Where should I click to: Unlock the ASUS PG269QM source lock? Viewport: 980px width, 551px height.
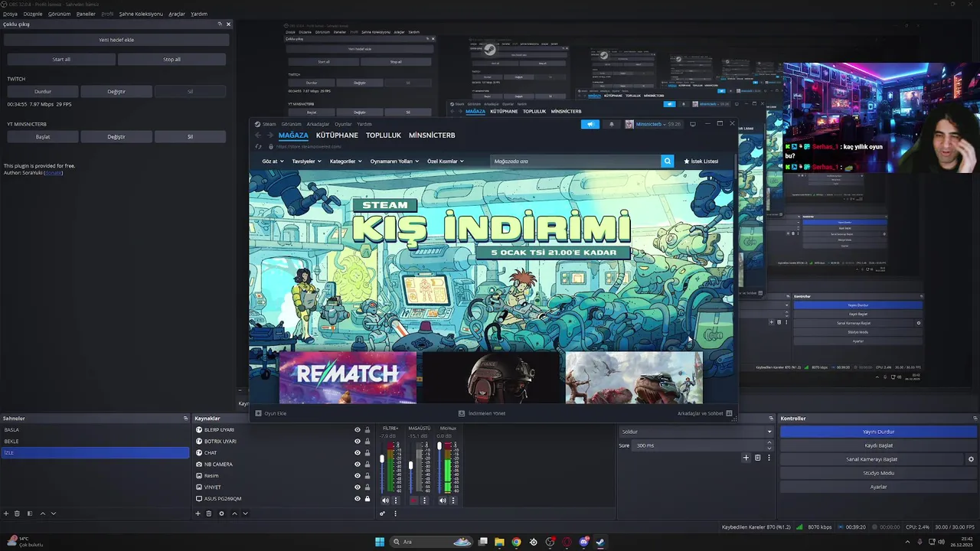point(367,499)
